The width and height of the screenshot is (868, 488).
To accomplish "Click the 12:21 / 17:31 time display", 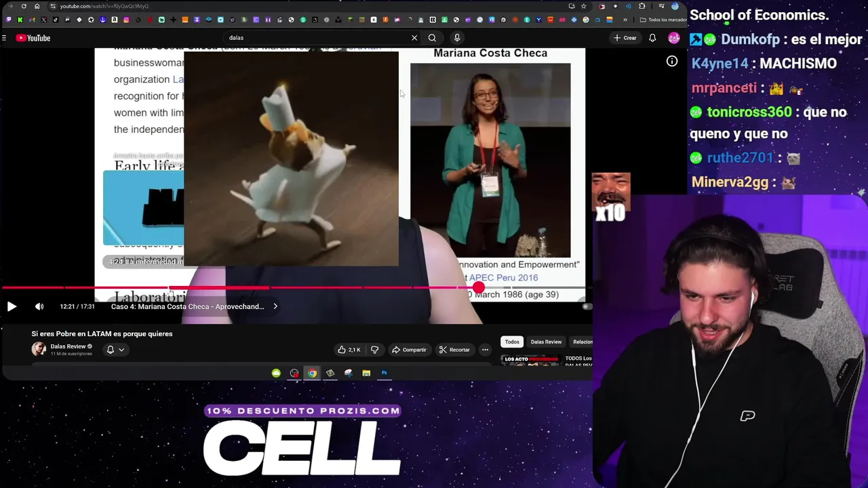I will point(77,306).
